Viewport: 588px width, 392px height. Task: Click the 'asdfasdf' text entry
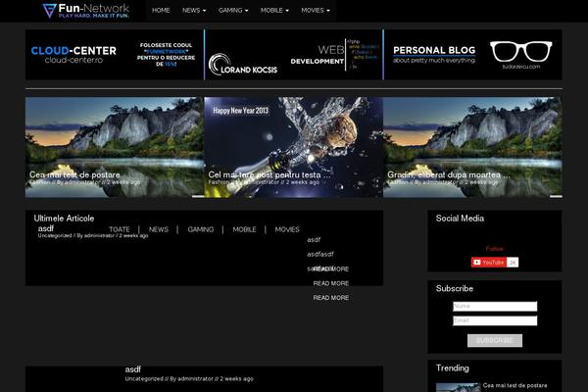coord(320,255)
